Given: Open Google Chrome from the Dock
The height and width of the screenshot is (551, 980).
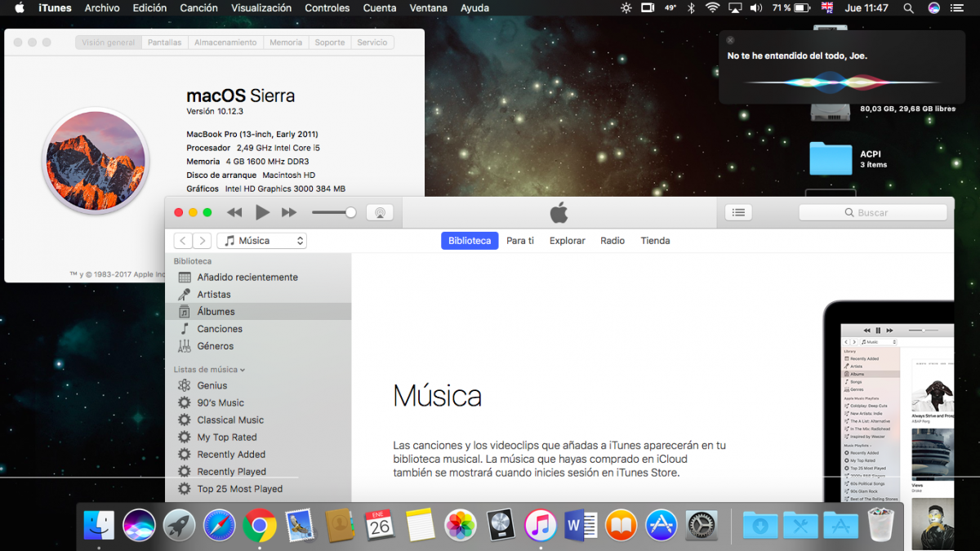Looking at the screenshot, I should (x=260, y=526).
